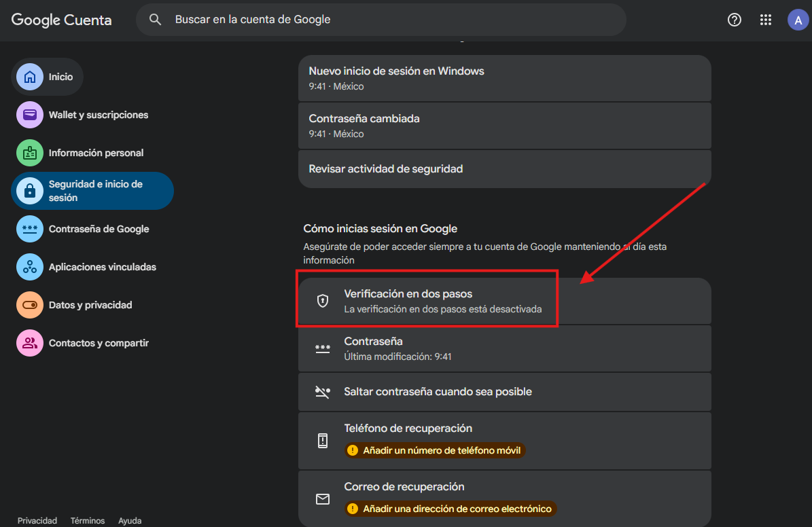Click Añadir una dirección de correo electrónico
The width and height of the screenshot is (812, 527).
(x=451, y=509)
